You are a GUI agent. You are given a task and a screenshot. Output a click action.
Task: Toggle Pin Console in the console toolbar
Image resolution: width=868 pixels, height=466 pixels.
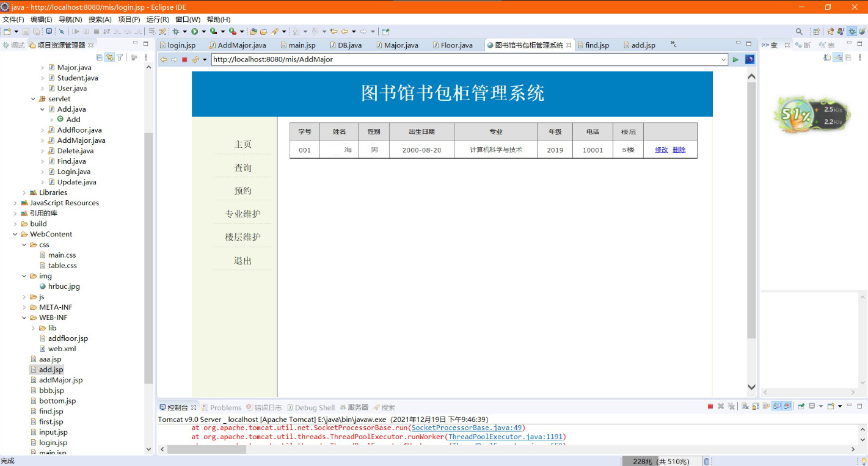[x=801, y=406]
